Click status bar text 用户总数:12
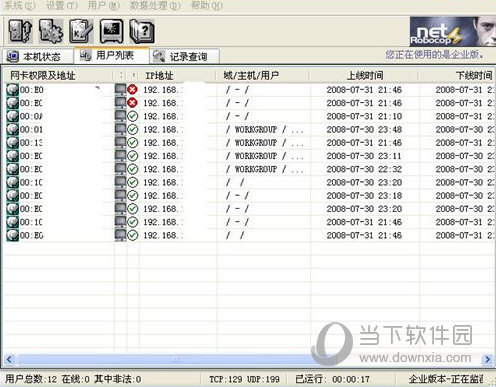The height and width of the screenshot is (387, 496). (x=31, y=379)
